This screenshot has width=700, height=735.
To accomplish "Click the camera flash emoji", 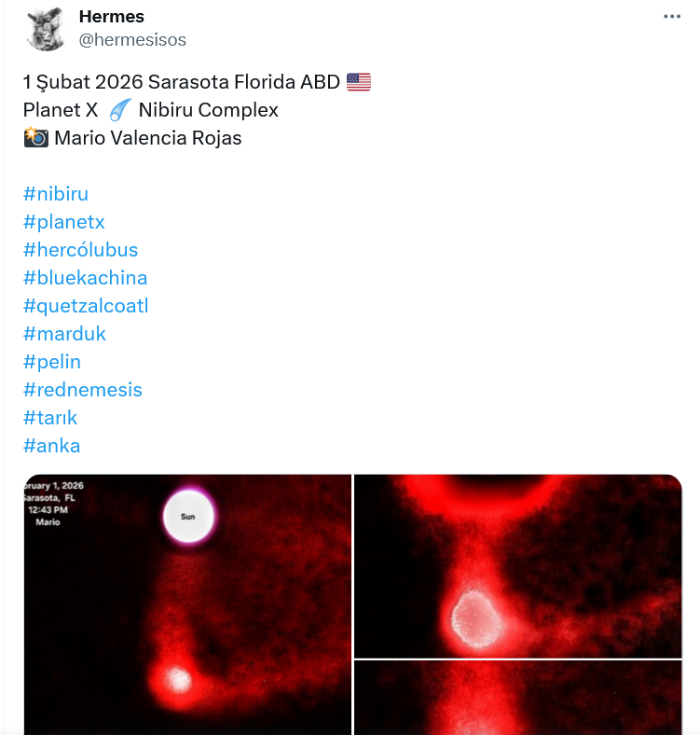I will (x=36, y=138).
